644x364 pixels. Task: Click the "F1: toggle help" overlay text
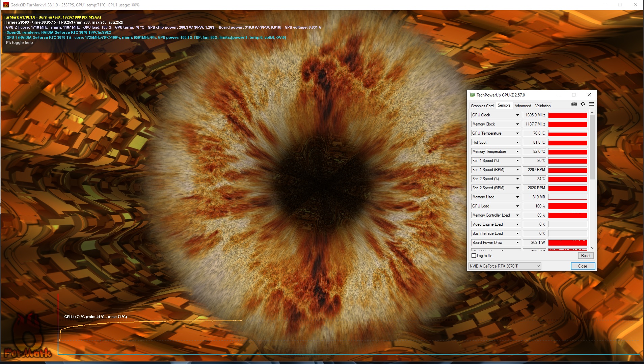tap(18, 43)
